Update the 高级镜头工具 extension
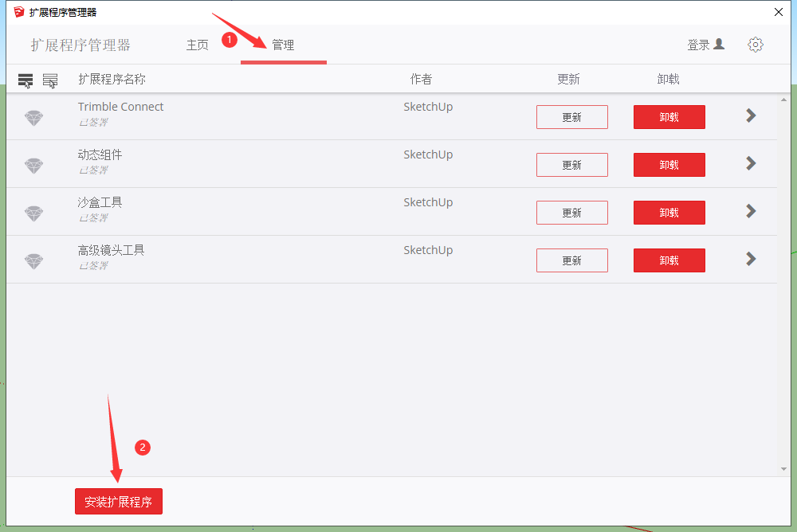 (571, 260)
